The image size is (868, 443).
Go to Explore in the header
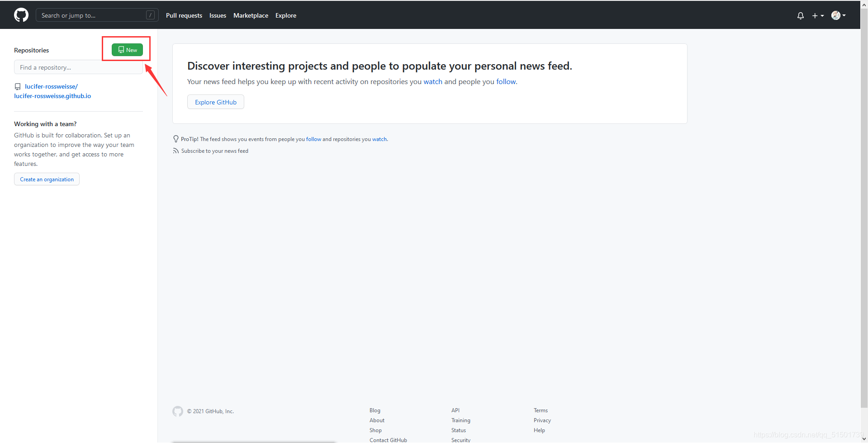click(x=286, y=15)
